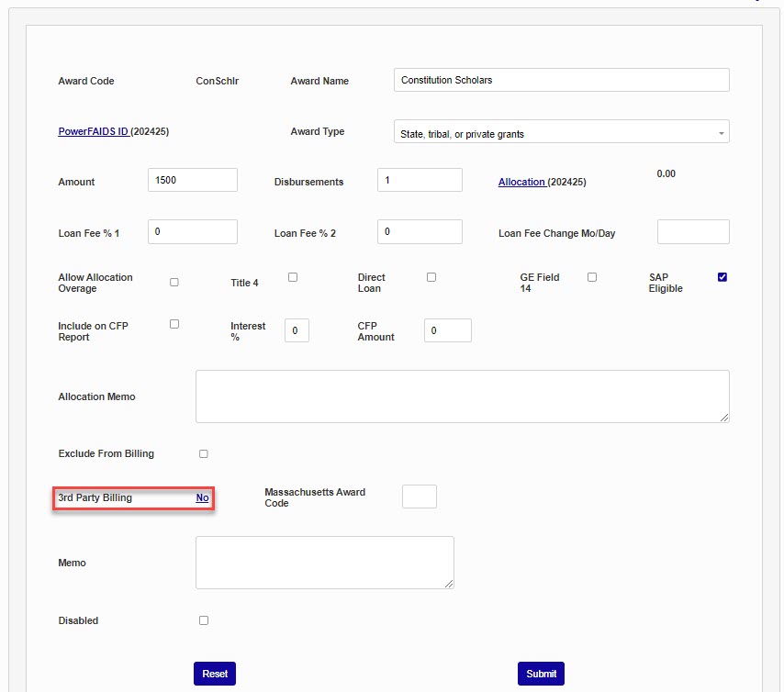Click the Award Name text field
This screenshot has height=692, width=784.
point(561,81)
